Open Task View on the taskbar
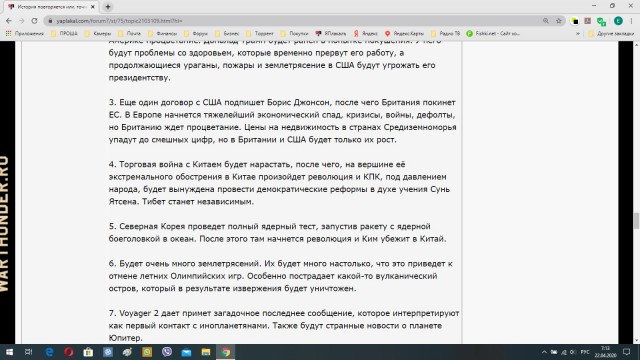This screenshot has height=360, width=640. point(29,352)
